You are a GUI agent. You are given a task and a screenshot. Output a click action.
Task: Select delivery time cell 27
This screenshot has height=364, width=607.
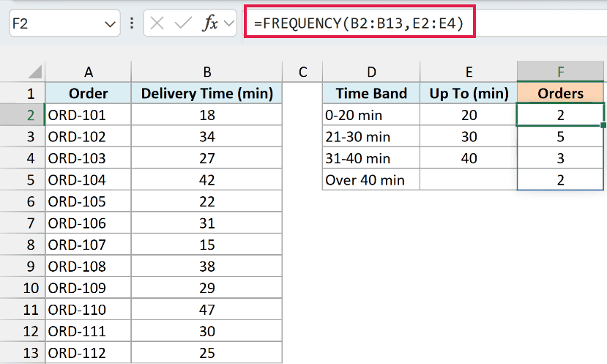pos(206,158)
